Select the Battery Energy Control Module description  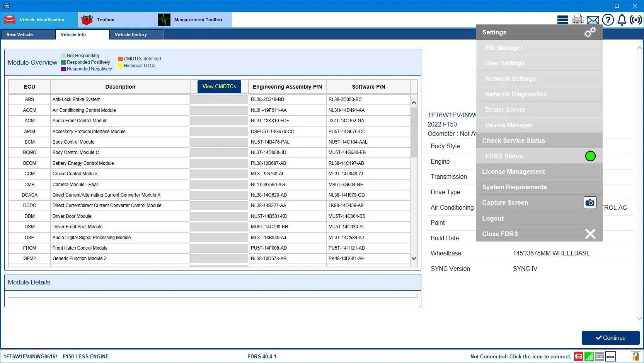(x=83, y=163)
